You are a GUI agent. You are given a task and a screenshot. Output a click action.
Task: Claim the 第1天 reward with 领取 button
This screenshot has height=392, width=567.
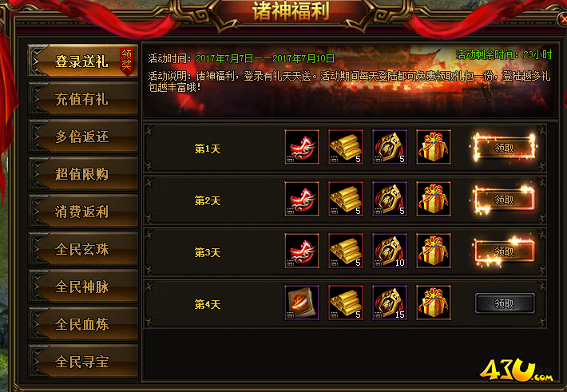(x=505, y=148)
